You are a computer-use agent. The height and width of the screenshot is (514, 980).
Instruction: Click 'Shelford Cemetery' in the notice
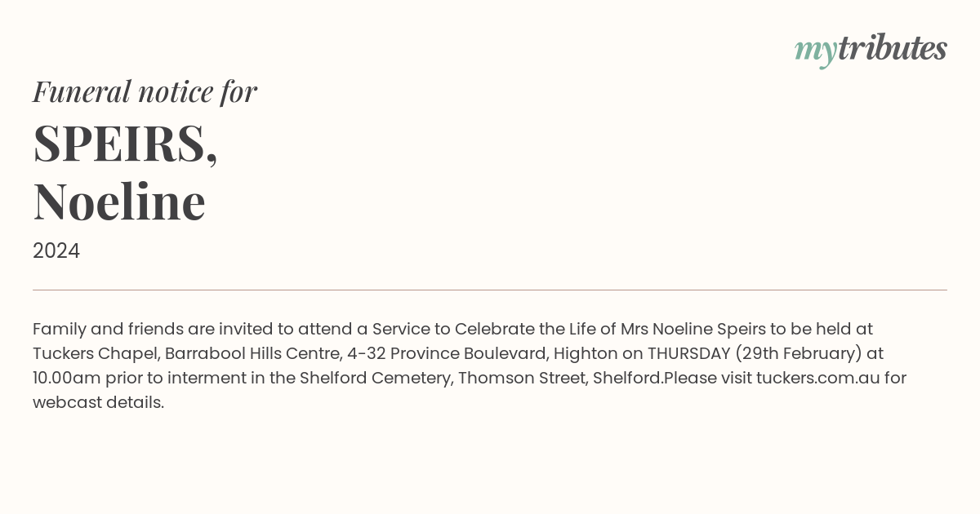point(375,378)
